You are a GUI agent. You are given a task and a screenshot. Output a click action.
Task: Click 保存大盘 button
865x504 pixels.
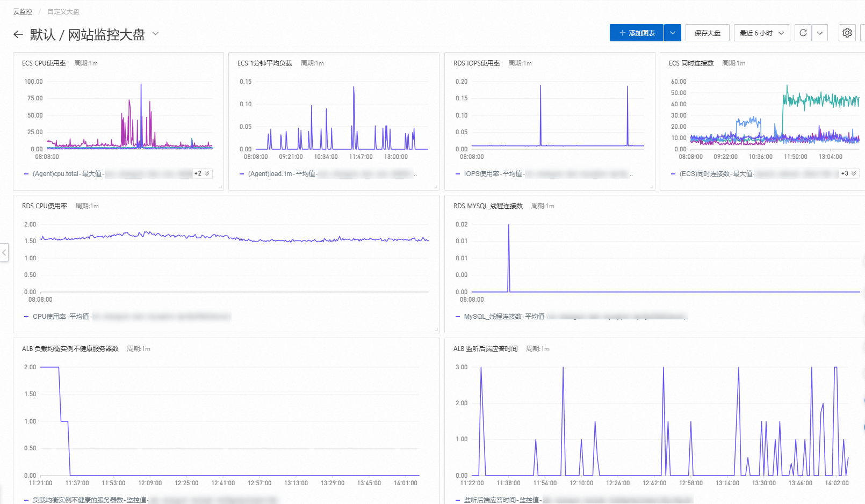point(708,33)
